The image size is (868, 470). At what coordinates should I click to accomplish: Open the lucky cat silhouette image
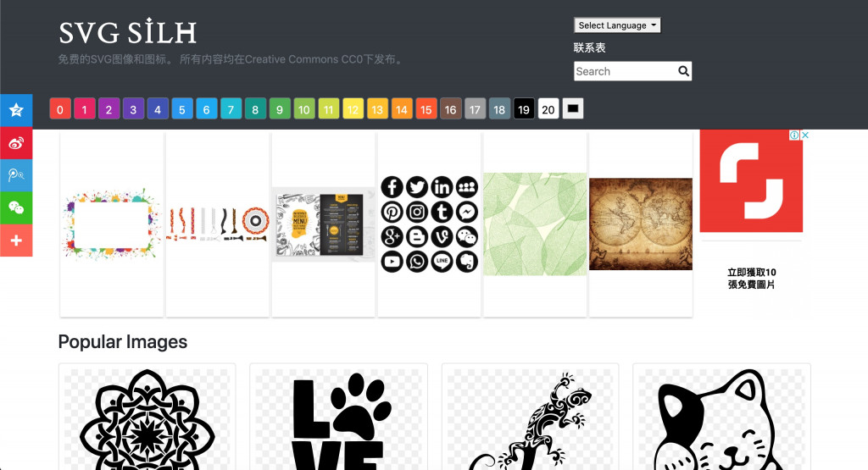(x=722, y=417)
